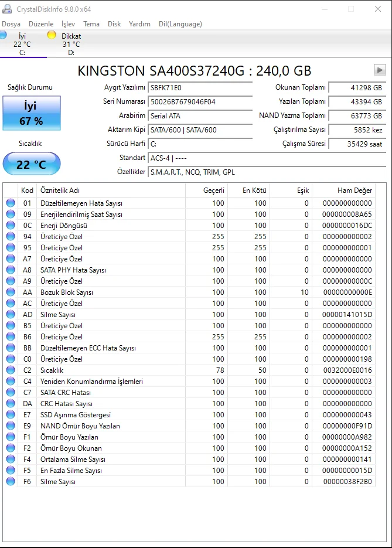The image size is (392, 548).
Task: Click the Öznitelik Adı column header
Action: click(111, 190)
